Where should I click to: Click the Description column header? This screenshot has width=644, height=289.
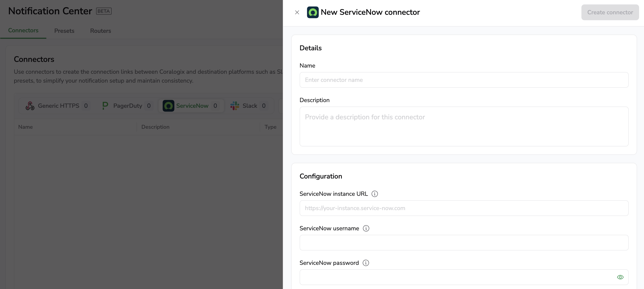(x=155, y=127)
